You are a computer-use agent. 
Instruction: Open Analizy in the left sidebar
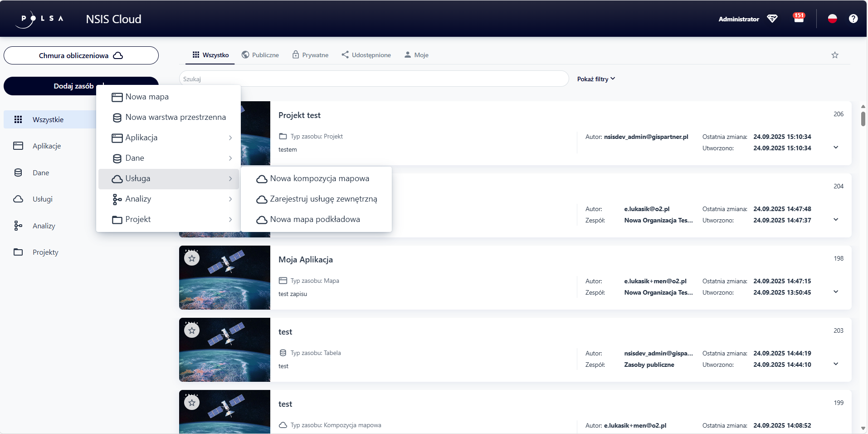44,226
